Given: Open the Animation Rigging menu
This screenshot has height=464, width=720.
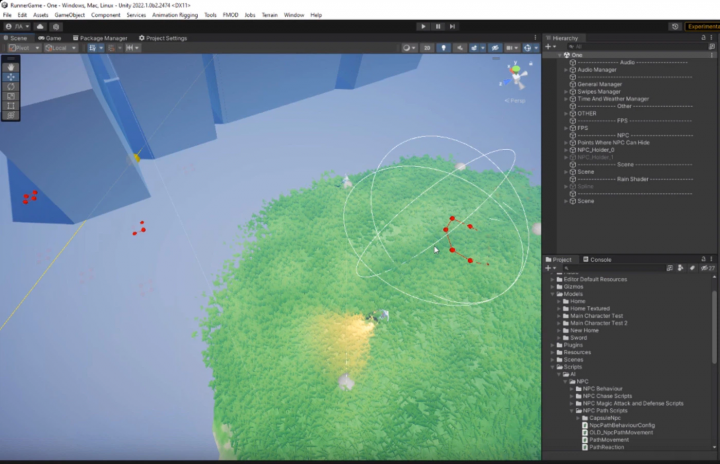Looking at the screenshot, I should pyautogui.click(x=174, y=15).
